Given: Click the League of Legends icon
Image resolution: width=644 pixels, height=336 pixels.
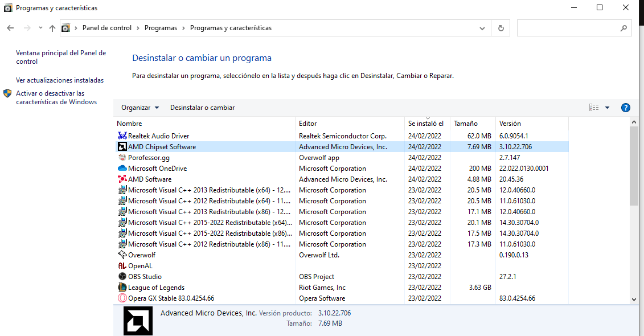Looking at the screenshot, I should [x=122, y=287].
